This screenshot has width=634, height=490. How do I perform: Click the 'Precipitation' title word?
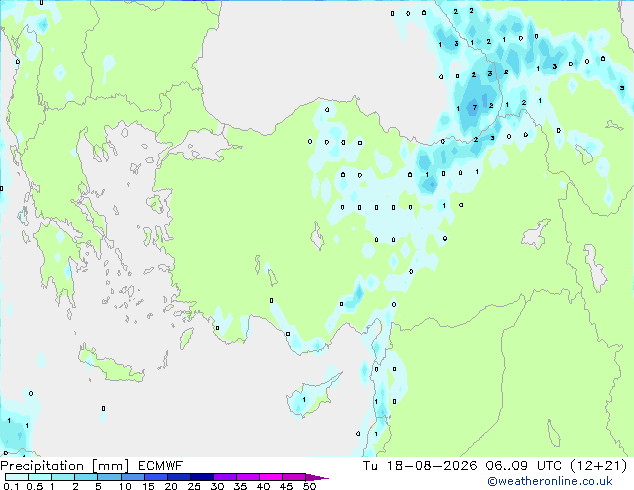(42, 466)
